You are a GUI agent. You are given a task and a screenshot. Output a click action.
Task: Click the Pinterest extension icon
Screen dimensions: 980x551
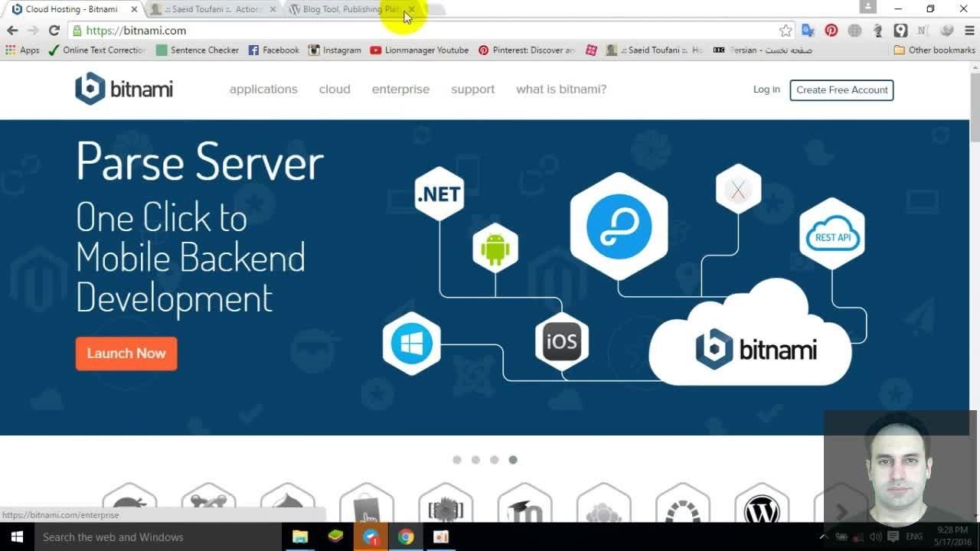[x=831, y=31]
